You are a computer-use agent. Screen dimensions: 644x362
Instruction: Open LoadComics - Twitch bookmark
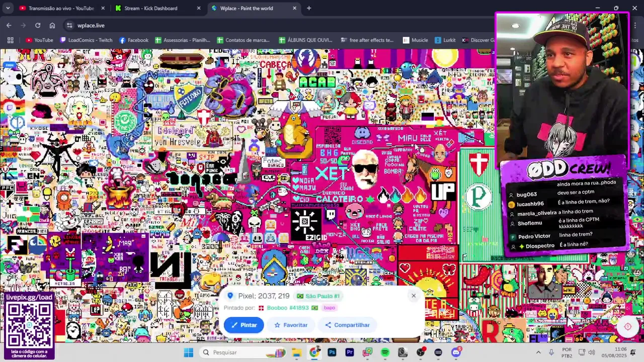pos(86,40)
